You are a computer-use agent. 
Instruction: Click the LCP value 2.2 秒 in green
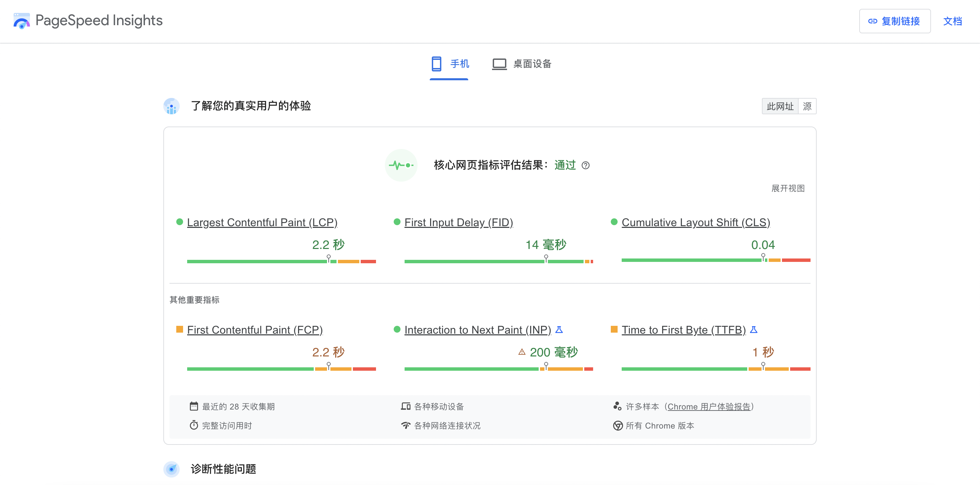[x=328, y=245]
